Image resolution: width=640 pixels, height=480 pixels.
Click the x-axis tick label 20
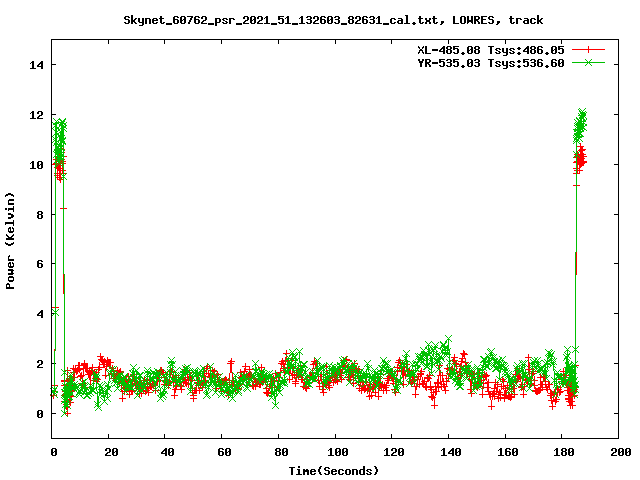111,452
